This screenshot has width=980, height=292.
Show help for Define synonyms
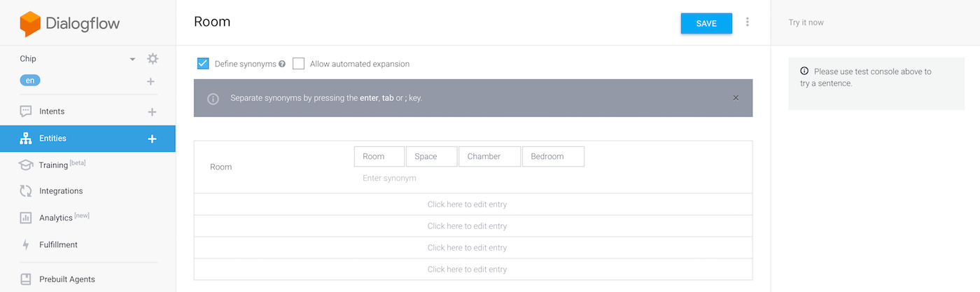282,64
